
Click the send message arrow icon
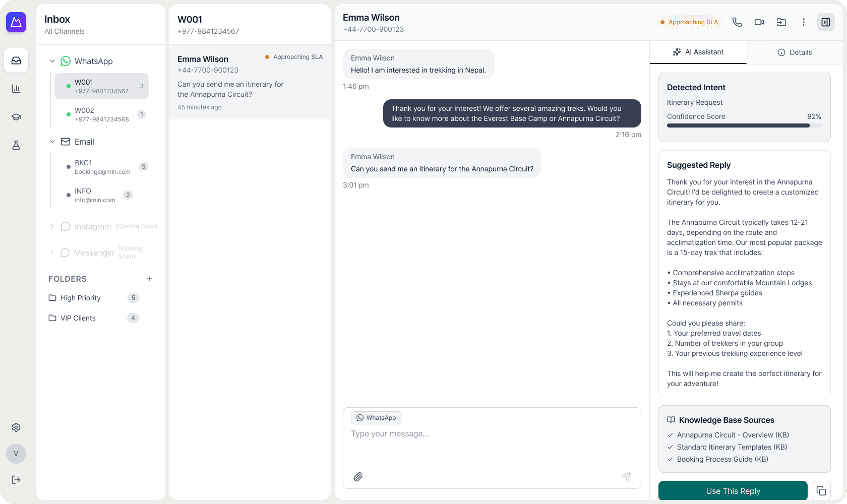[626, 477]
